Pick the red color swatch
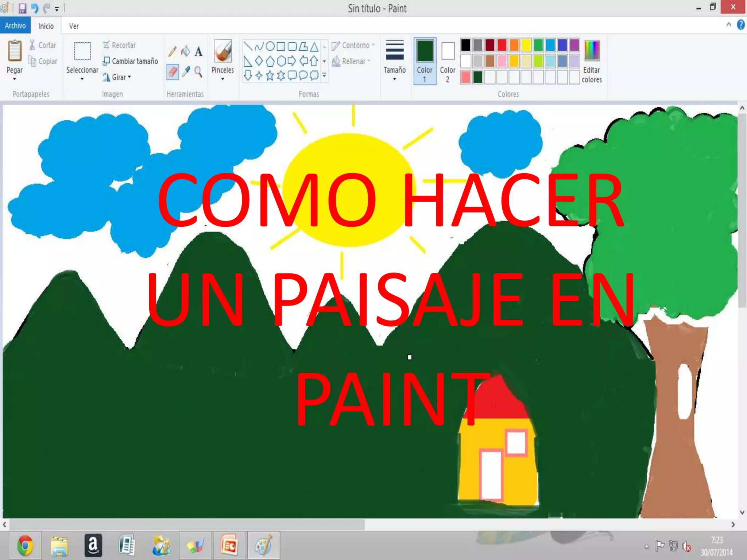The image size is (747, 560). click(x=502, y=45)
